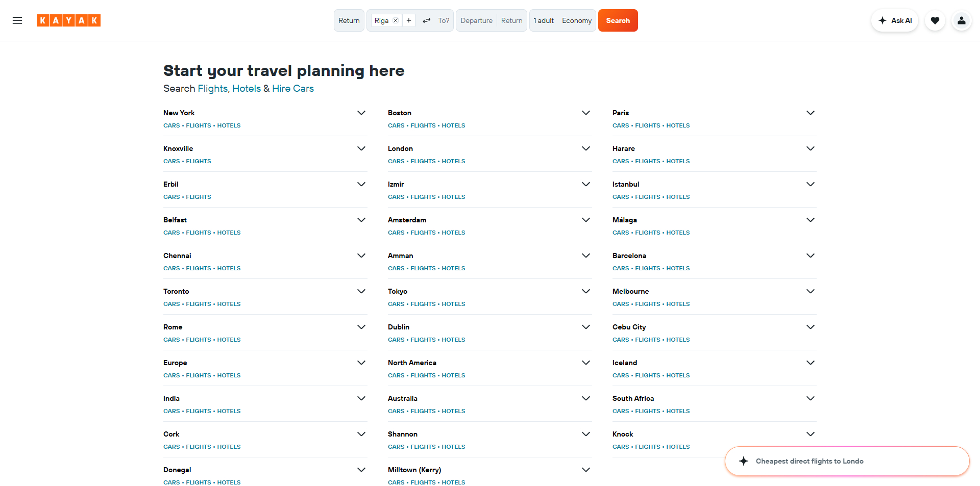Click the KAYAK logo
Viewport: 980px width, 486px height.
click(x=68, y=20)
